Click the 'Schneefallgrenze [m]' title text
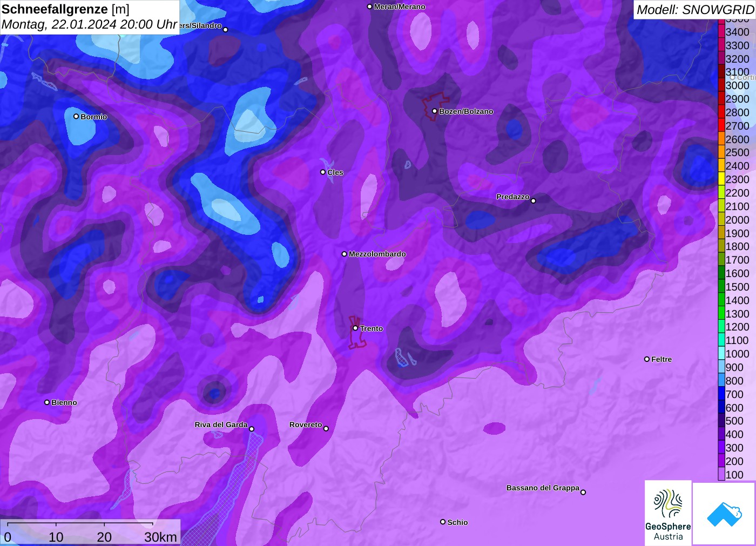This screenshot has height=546, width=756. click(x=65, y=9)
